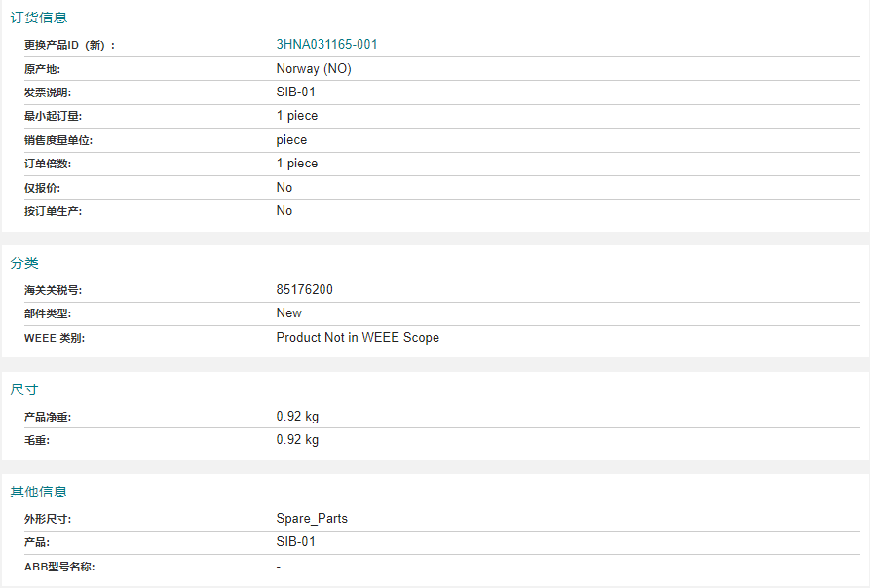Viewport: 870px width, 588px height.
Task: Click the 销售度量单位 piece value
Action: point(292,139)
